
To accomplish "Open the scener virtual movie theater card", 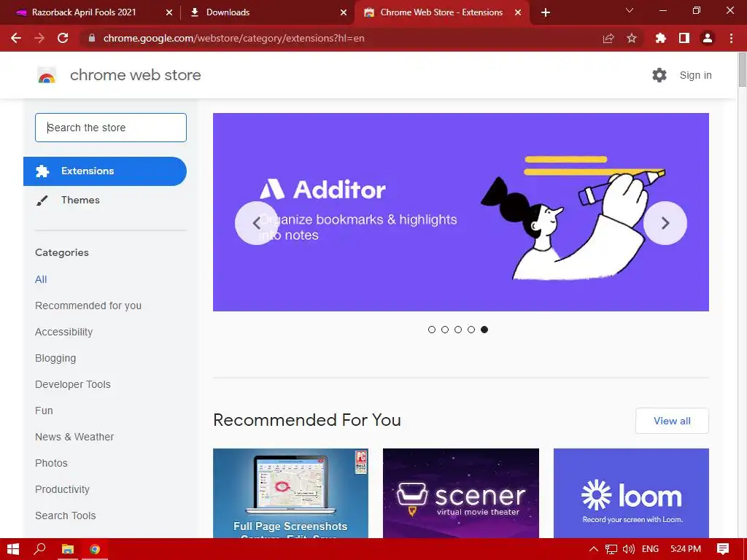I will pyautogui.click(x=461, y=494).
